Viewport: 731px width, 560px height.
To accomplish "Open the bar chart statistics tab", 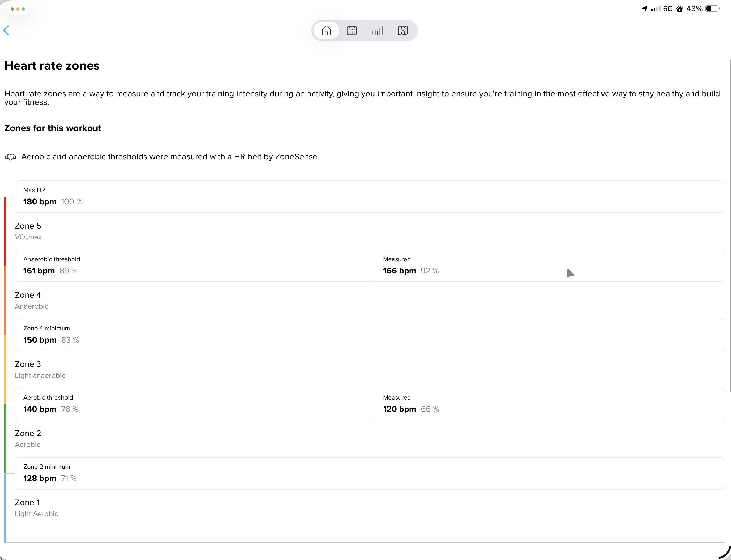I will click(377, 31).
